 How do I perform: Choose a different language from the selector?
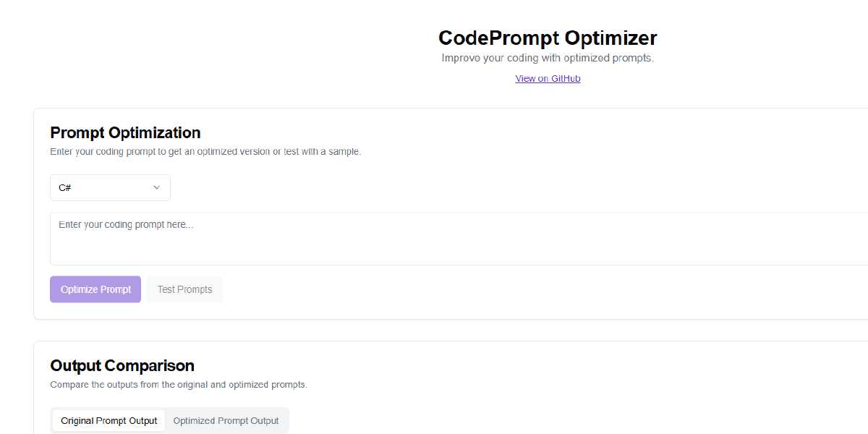tap(110, 187)
